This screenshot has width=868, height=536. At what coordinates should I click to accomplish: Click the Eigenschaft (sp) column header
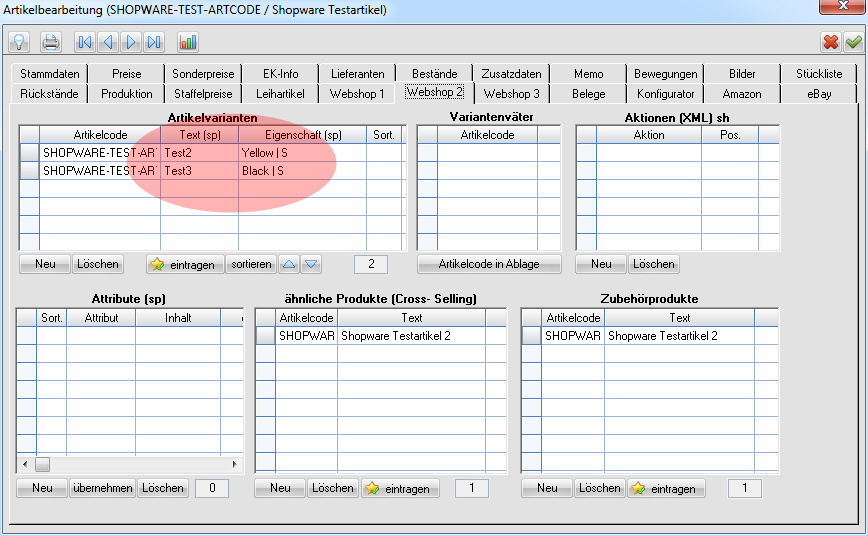click(303, 135)
